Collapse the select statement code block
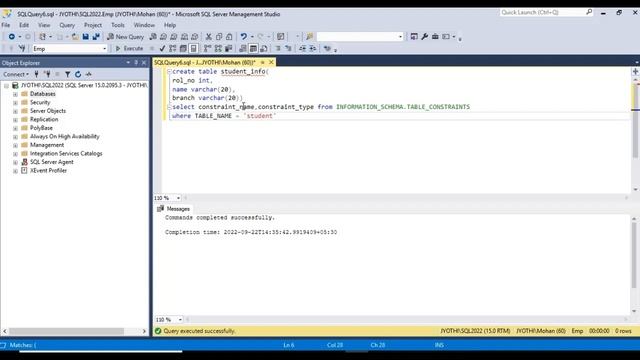This screenshot has height=360, width=640. 169,107
